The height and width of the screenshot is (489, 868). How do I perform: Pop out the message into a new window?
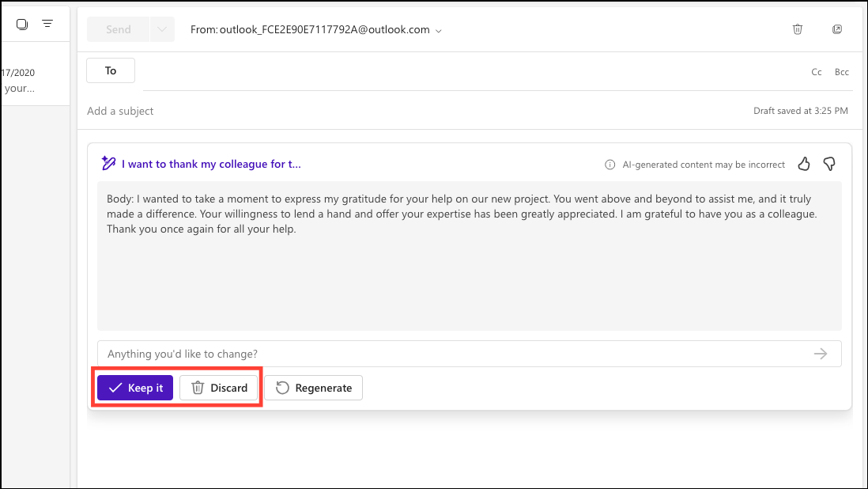(x=837, y=28)
